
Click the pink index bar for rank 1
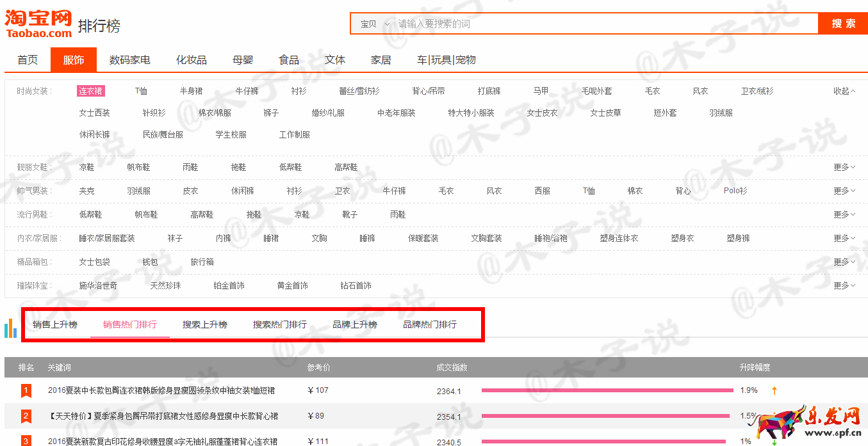click(607, 390)
